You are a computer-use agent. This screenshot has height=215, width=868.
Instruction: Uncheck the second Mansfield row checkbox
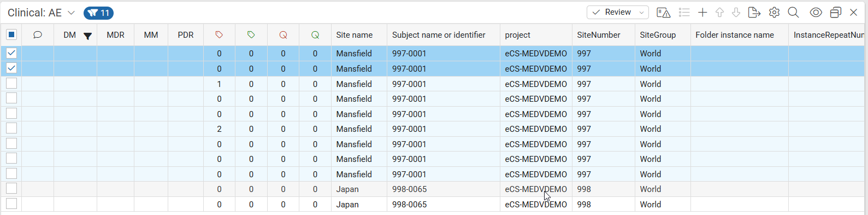coord(11,68)
